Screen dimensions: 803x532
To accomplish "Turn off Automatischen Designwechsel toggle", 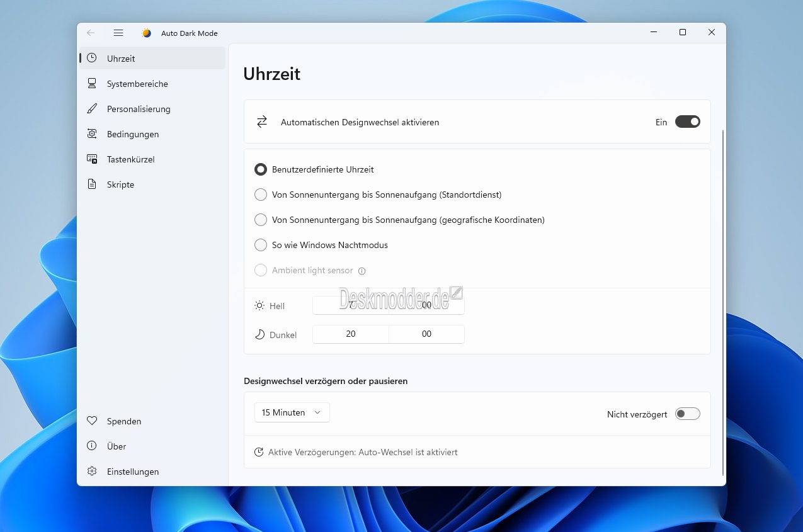I will click(687, 122).
